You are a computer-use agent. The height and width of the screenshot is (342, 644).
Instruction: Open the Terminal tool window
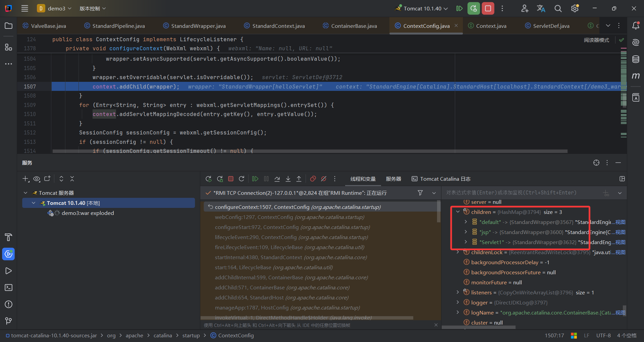(8, 287)
